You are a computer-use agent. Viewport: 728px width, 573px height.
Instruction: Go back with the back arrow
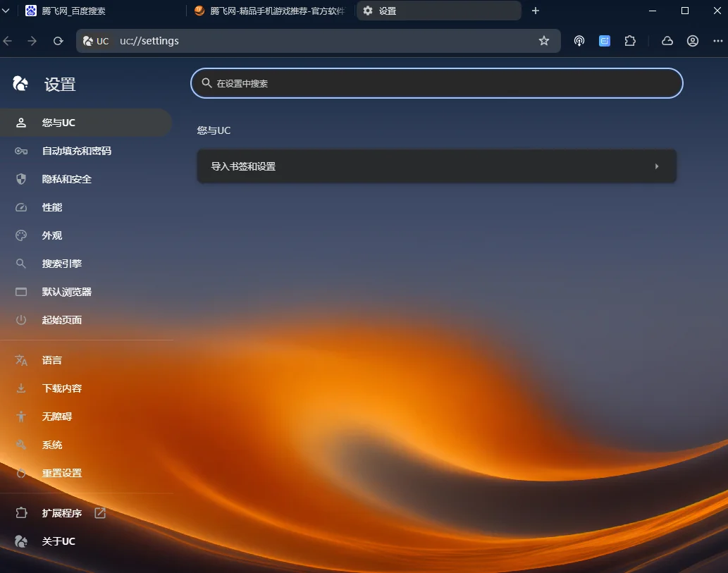tap(8, 41)
